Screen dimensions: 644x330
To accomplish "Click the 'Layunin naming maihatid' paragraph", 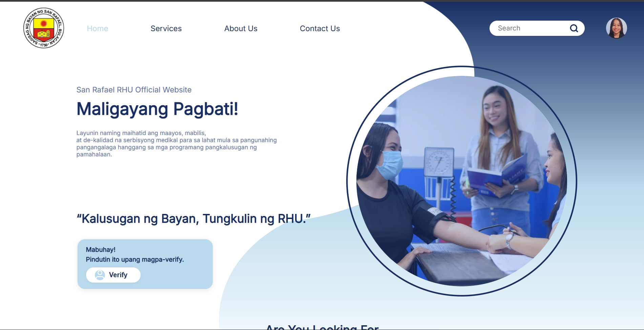I will coord(176,144).
